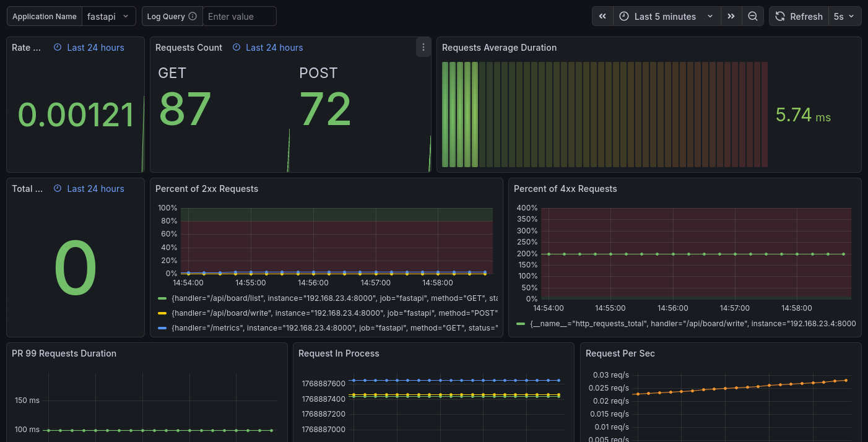Click the Refresh dashboard button
The image size is (868, 442).
pos(799,17)
